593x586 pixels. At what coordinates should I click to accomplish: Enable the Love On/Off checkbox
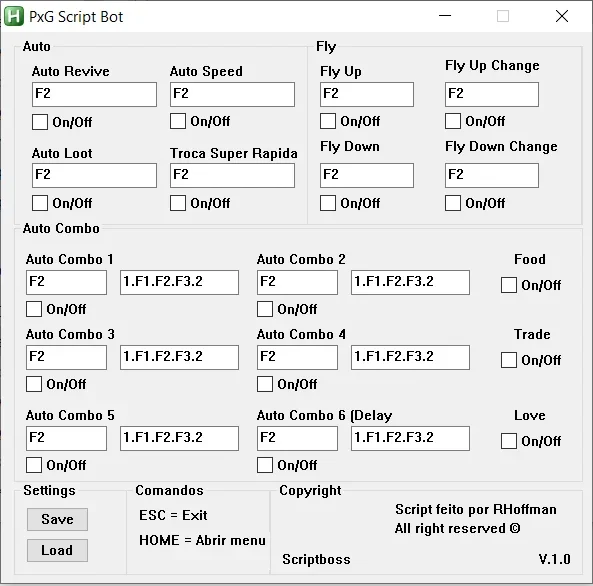[x=509, y=441]
